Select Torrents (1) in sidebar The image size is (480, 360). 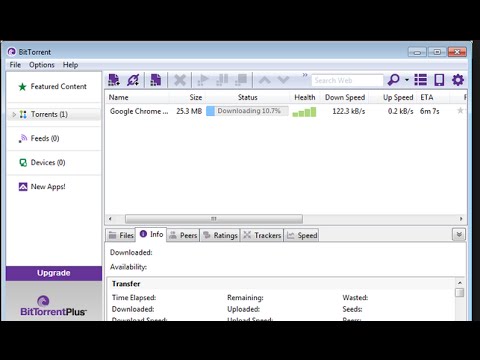[54, 114]
